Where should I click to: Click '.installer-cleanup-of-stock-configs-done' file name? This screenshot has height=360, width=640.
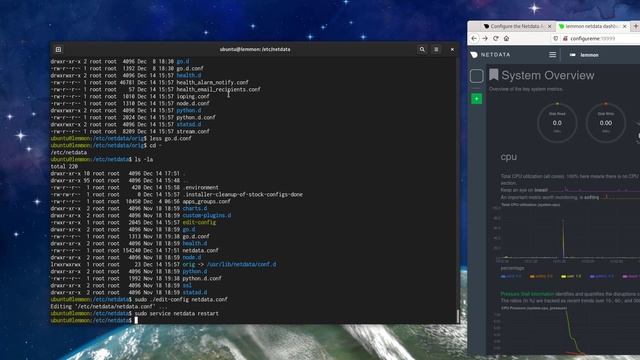coord(242,194)
